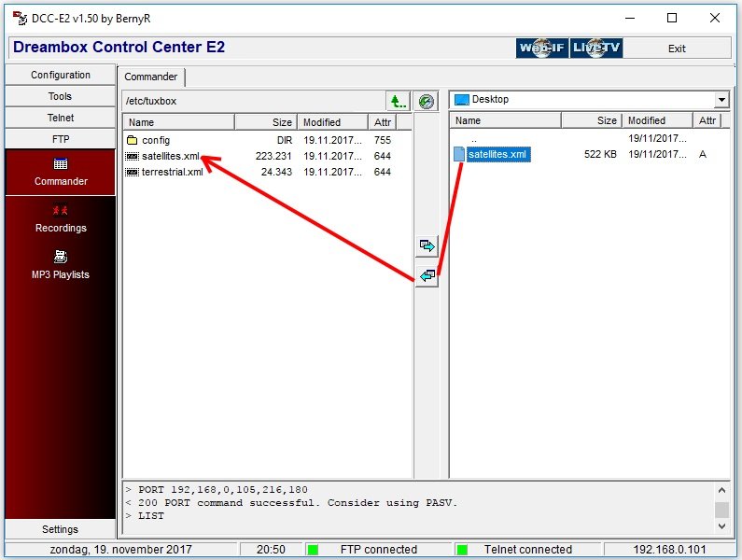Open the MP3 Playlists icon

coord(60,257)
